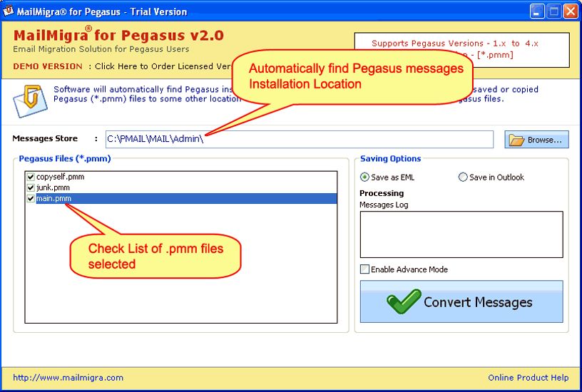Click Here to Order Licensed Version link
Viewport: 582px width, 392px height.
163,66
